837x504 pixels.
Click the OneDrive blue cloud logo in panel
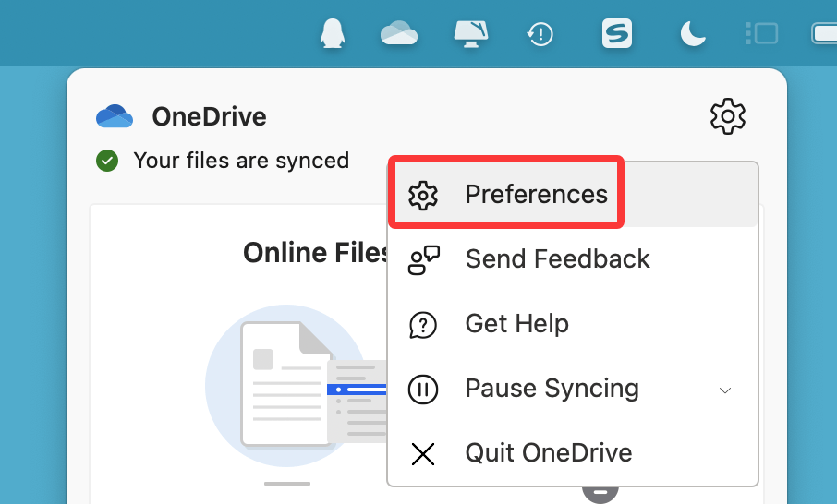(x=115, y=116)
